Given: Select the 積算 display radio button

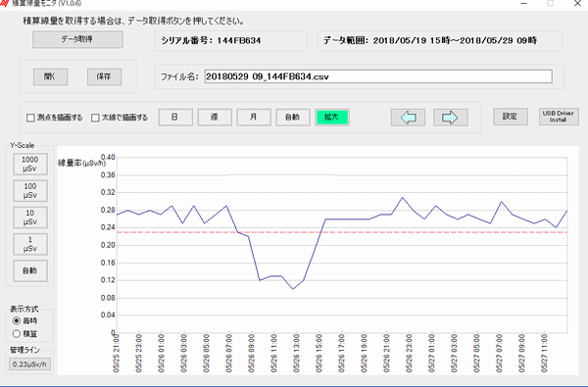Looking at the screenshot, I should [x=17, y=333].
